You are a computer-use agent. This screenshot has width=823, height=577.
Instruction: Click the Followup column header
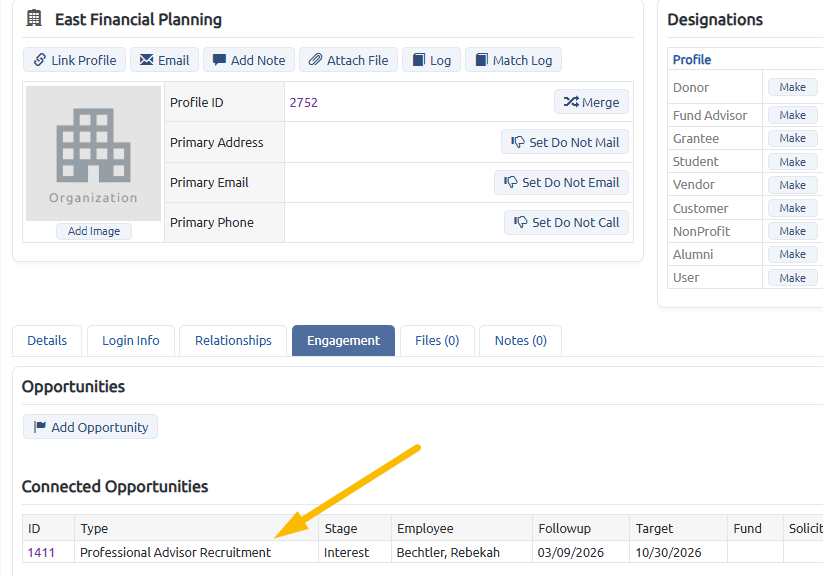tap(581, 528)
